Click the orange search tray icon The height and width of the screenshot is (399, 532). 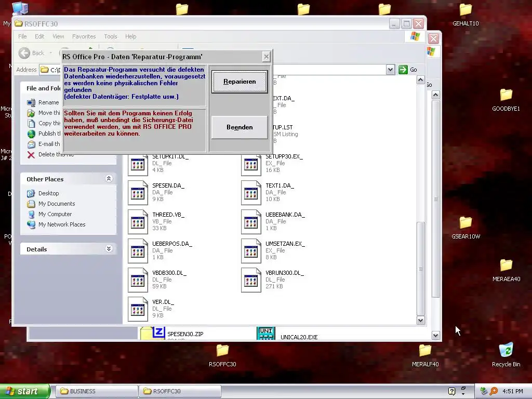(x=494, y=391)
